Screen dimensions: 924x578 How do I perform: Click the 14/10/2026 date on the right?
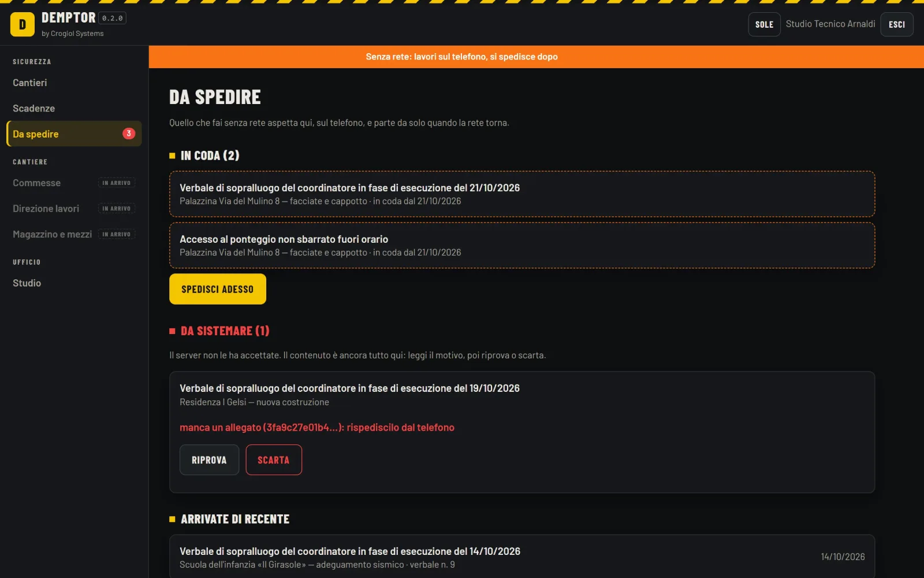(843, 557)
